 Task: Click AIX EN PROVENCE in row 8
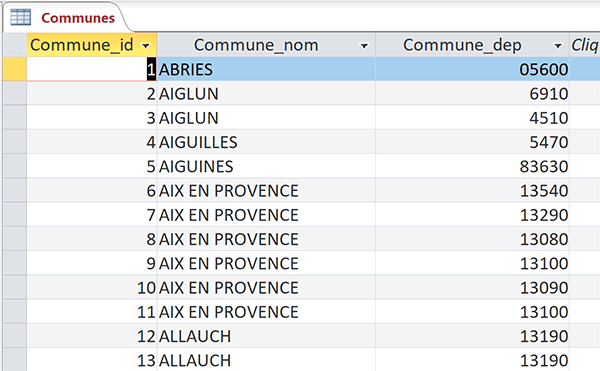tap(266, 239)
